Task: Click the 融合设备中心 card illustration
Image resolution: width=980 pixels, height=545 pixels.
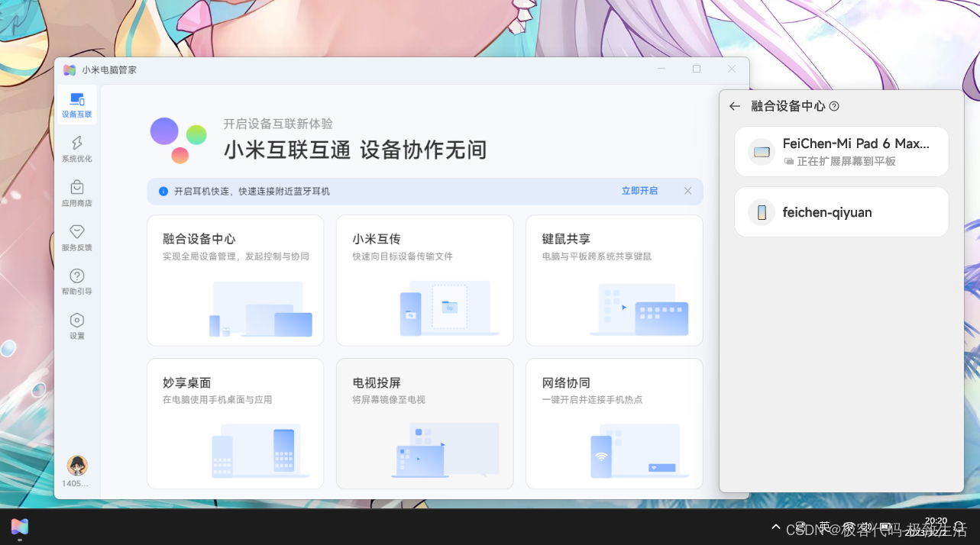Action: (x=260, y=309)
